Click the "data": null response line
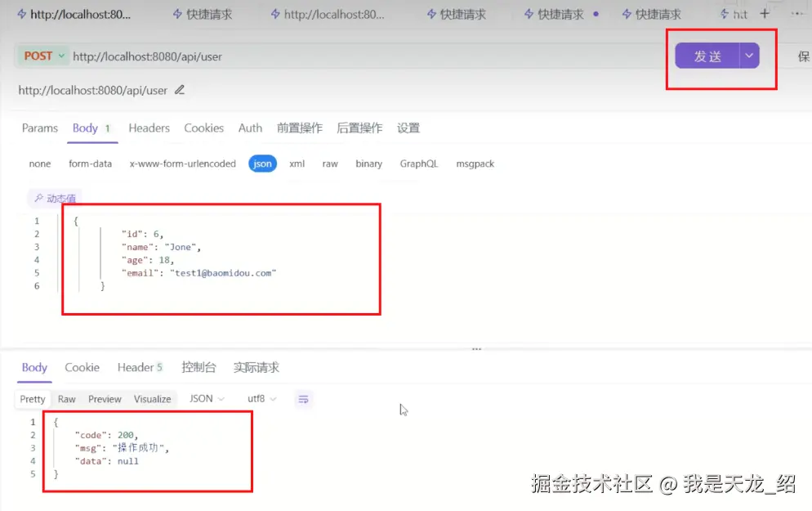812x511 pixels. (x=107, y=461)
